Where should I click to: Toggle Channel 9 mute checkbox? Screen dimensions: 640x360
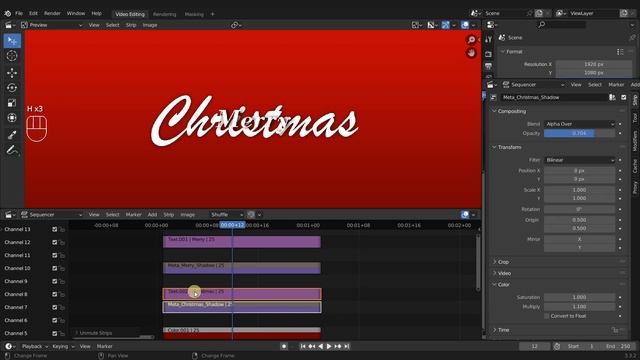click(55, 281)
